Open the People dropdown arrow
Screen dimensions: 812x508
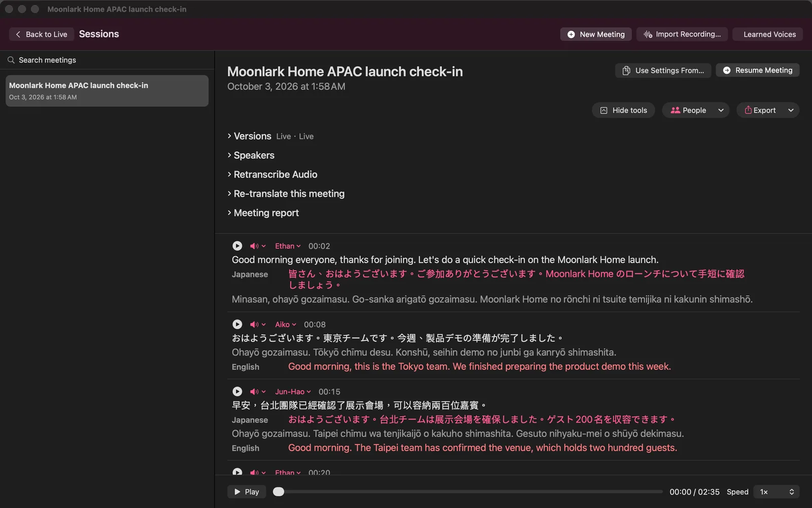[x=721, y=110]
